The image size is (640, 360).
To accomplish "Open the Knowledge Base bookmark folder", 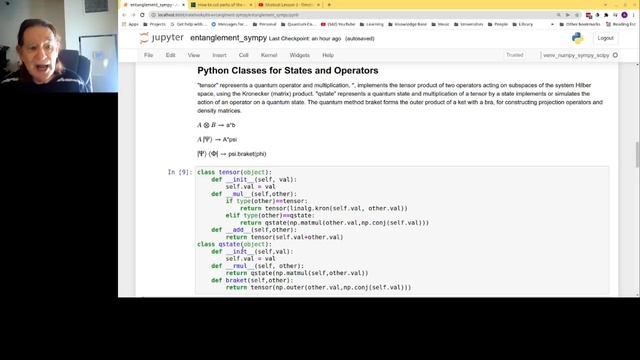I will click(x=407, y=24).
